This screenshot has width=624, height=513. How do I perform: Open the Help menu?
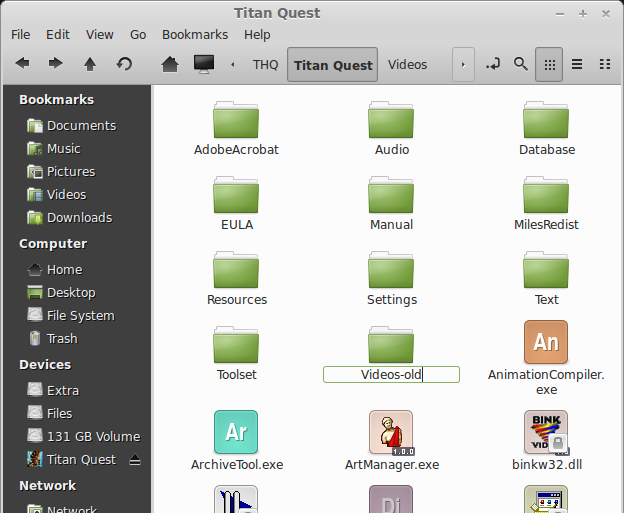[257, 35]
